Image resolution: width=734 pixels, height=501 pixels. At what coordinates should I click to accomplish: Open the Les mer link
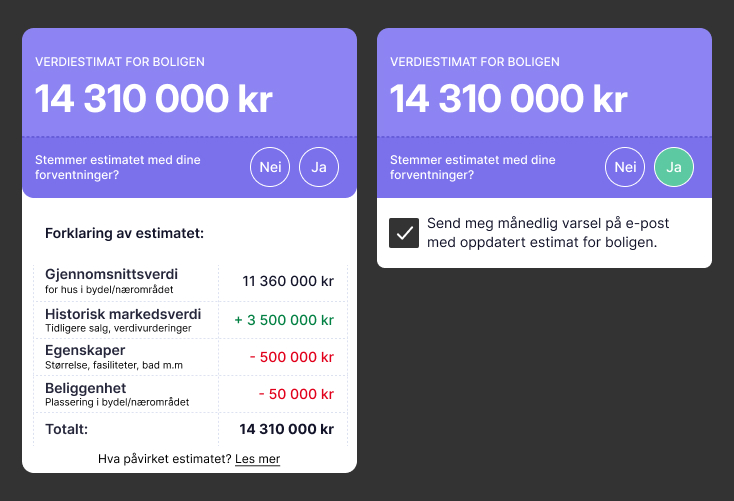point(257,459)
